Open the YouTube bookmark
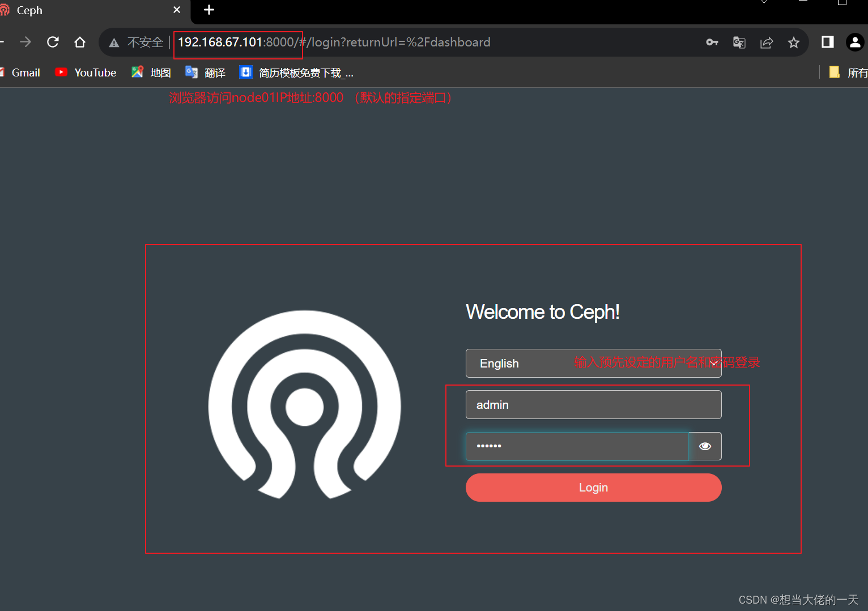Viewport: 868px width, 611px height. point(86,72)
